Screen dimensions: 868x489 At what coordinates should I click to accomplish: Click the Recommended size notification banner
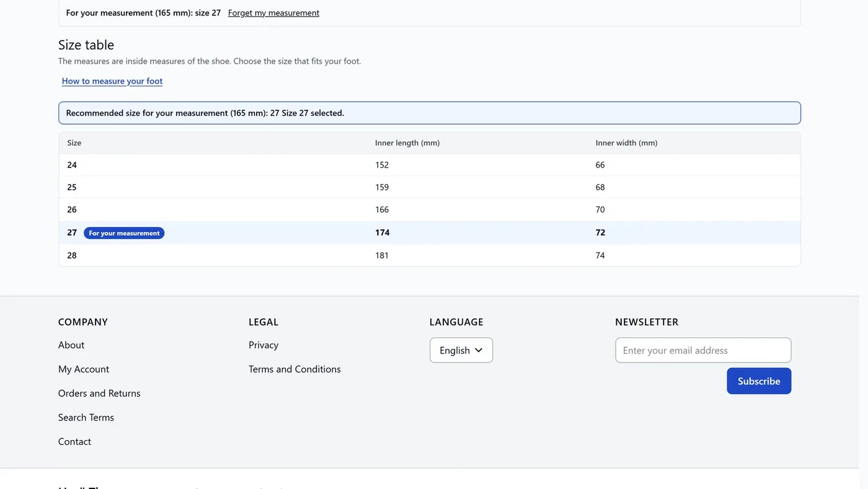tap(430, 113)
